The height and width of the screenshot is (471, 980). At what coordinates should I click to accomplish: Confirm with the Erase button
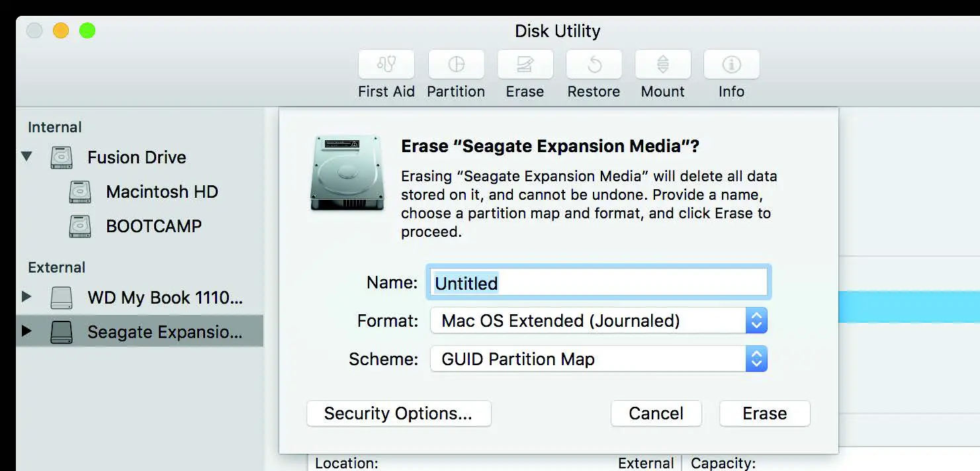click(x=764, y=413)
